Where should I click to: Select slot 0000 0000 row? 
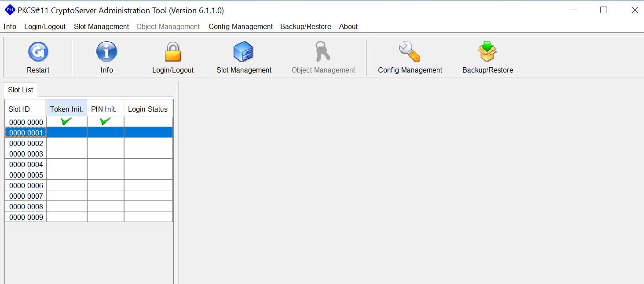[x=89, y=122]
